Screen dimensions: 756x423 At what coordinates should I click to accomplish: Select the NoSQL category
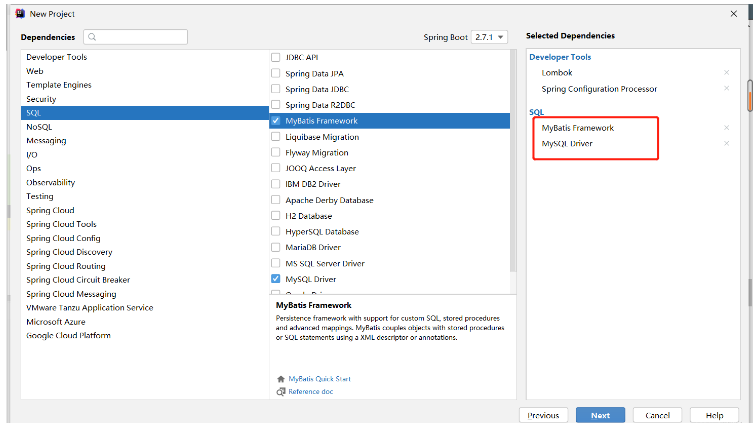[40, 127]
